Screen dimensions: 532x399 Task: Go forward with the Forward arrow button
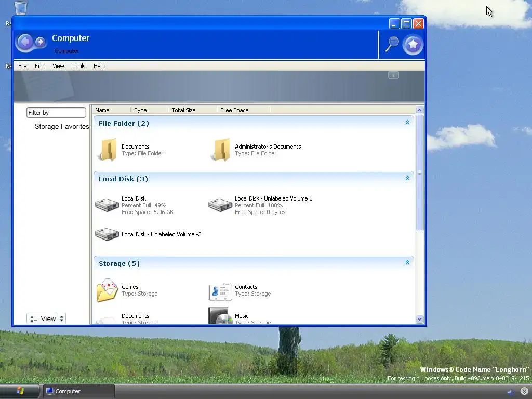[x=40, y=42]
